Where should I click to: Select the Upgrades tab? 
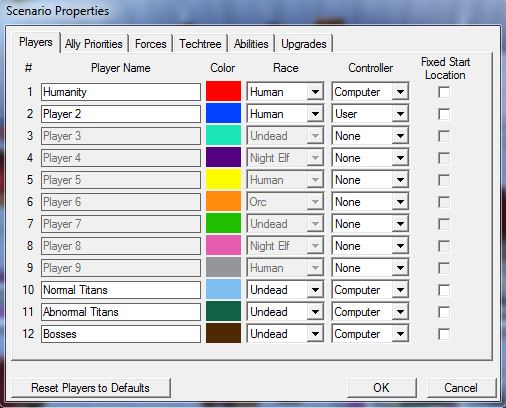click(304, 44)
